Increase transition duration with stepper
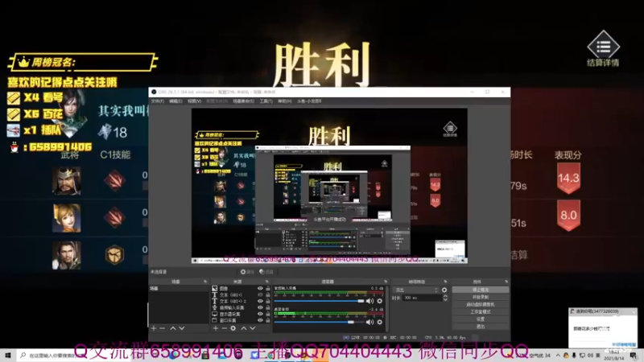 [x=445, y=296]
